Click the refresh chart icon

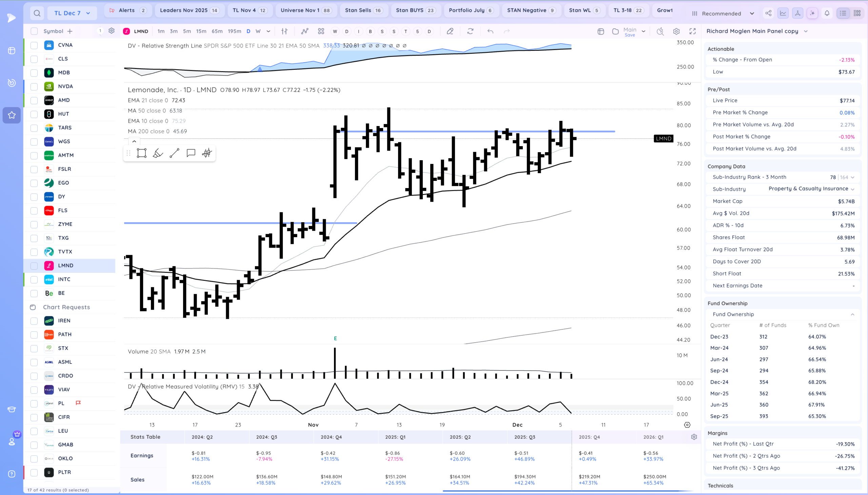(470, 31)
